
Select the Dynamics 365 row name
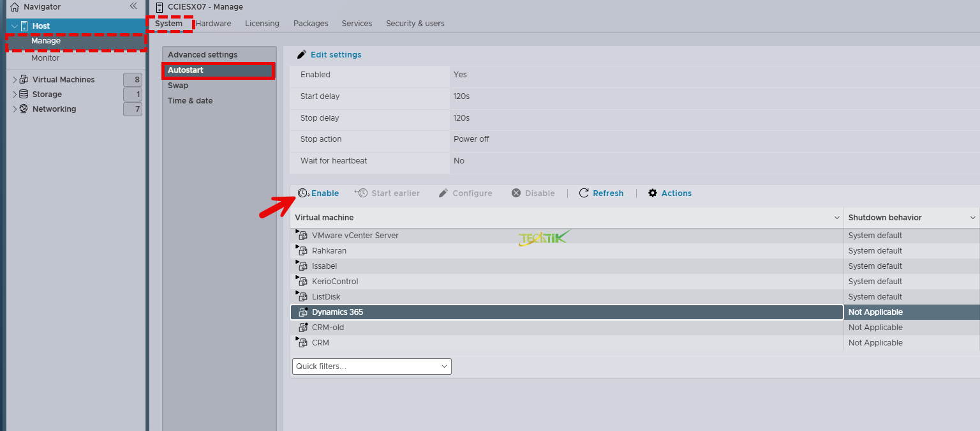coord(338,312)
